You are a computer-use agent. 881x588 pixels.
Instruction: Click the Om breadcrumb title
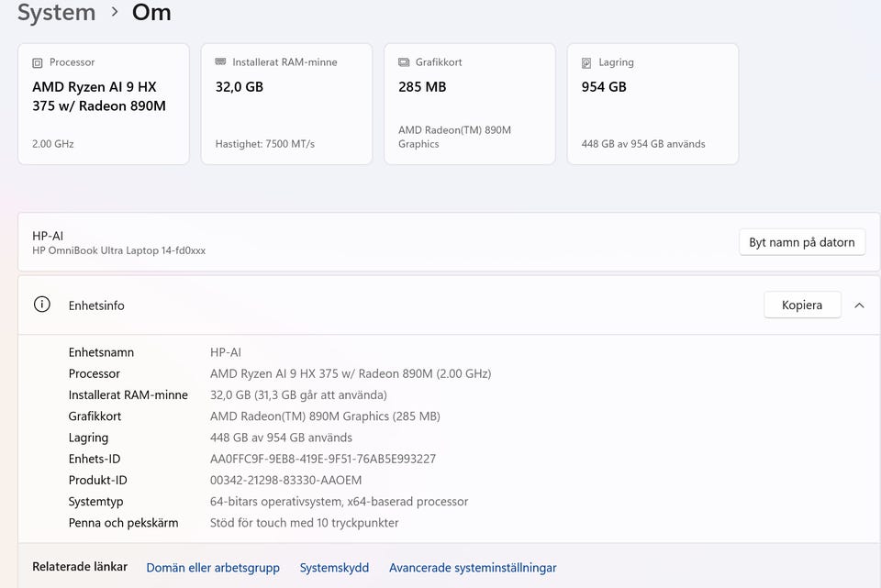pos(151,12)
